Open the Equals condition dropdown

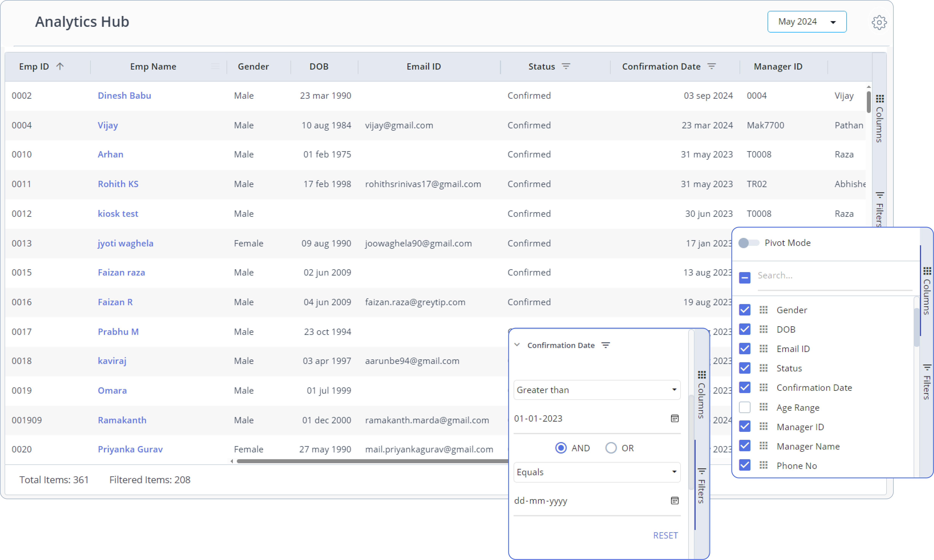coord(597,472)
